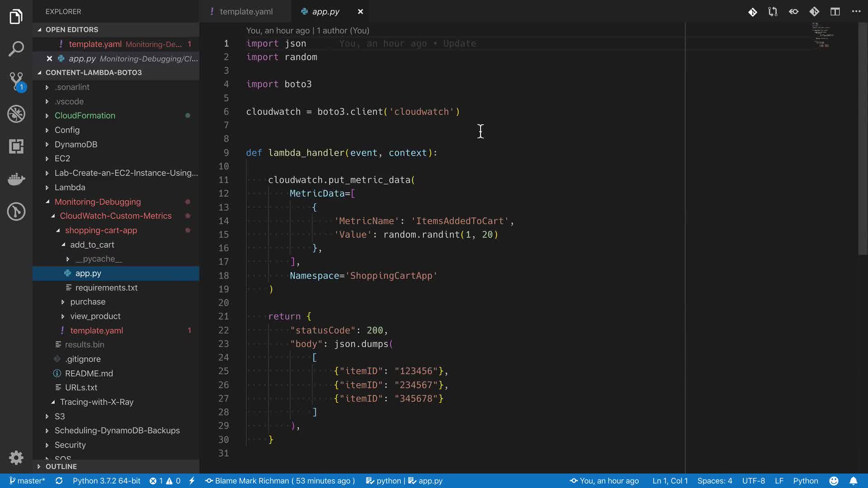Click the notifications bell in status bar
This screenshot has height=488, width=868.
(853, 481)
